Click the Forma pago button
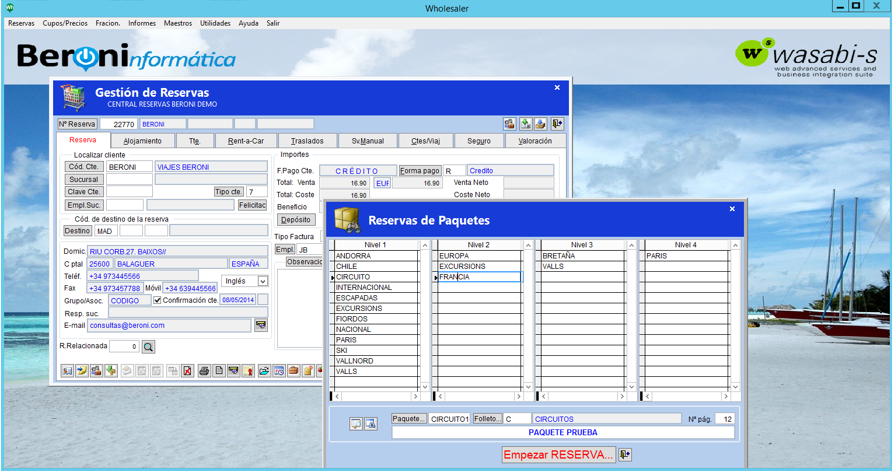The width and height of the screenshot is (893, 472). pos(419,171)
